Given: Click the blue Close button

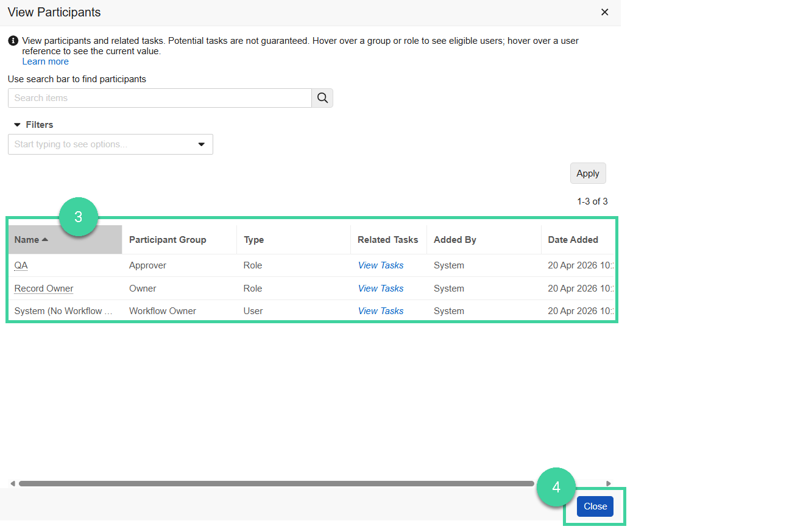Looking at the screenshot, I should pos(595,506).
